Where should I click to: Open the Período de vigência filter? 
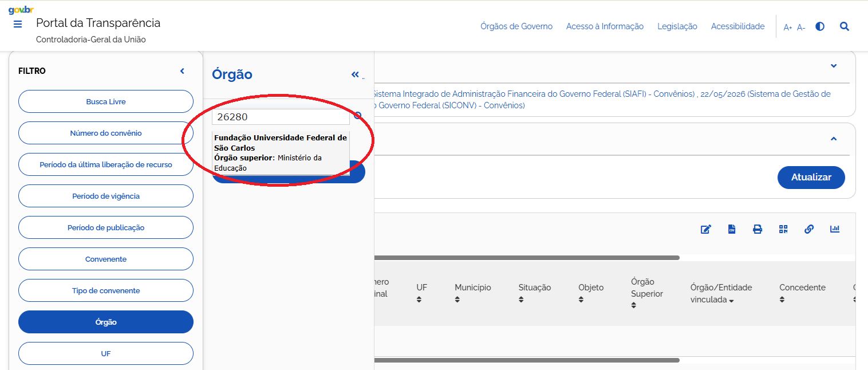pos(106,196)
